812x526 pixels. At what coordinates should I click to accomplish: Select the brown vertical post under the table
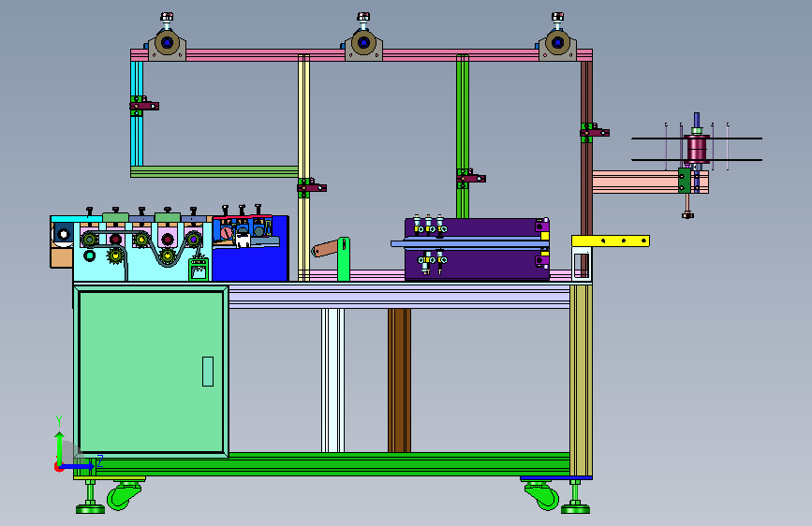pyautogui.click(x=399, y=381)
